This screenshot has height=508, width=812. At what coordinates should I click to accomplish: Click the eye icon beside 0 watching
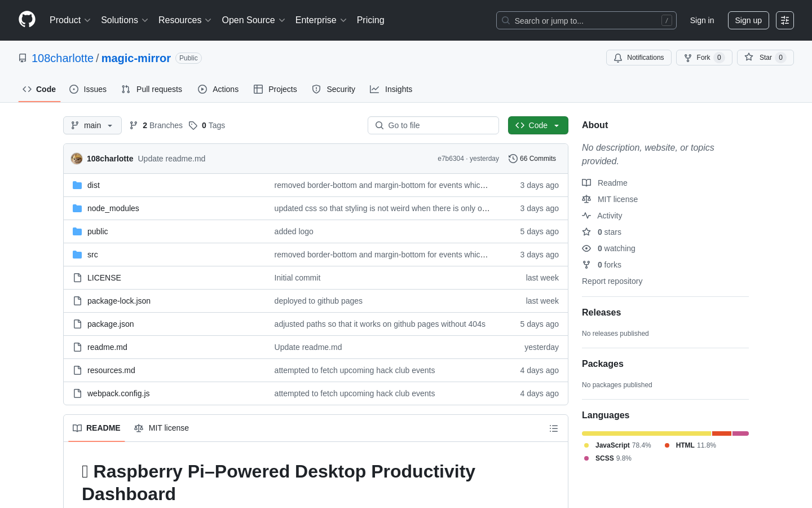click(x=586, y=248)
